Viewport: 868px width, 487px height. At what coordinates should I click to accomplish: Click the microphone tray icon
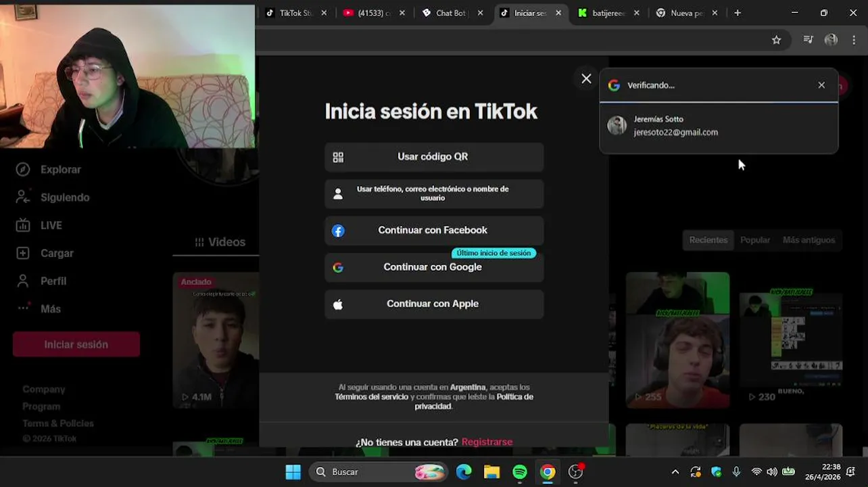pos(736,472)
